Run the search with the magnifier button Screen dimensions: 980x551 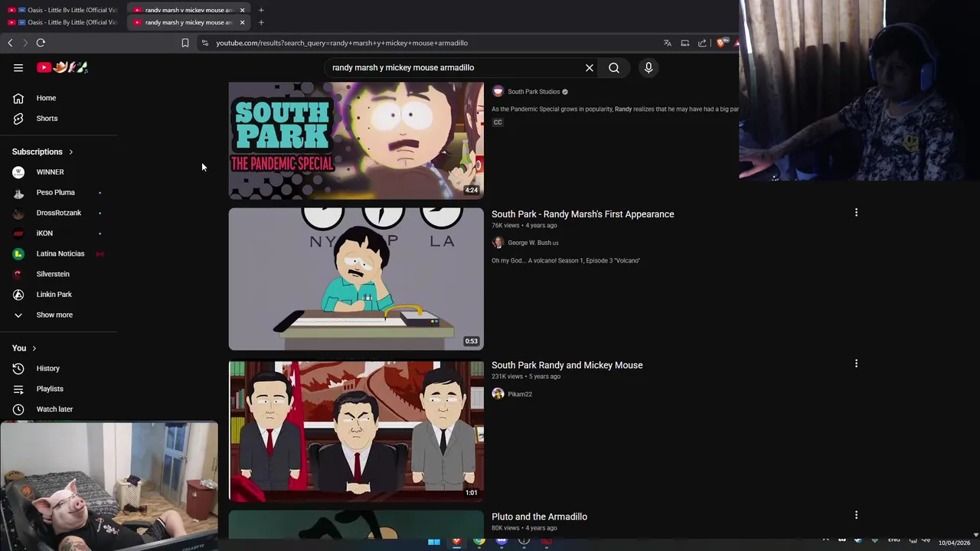point(614,67)
